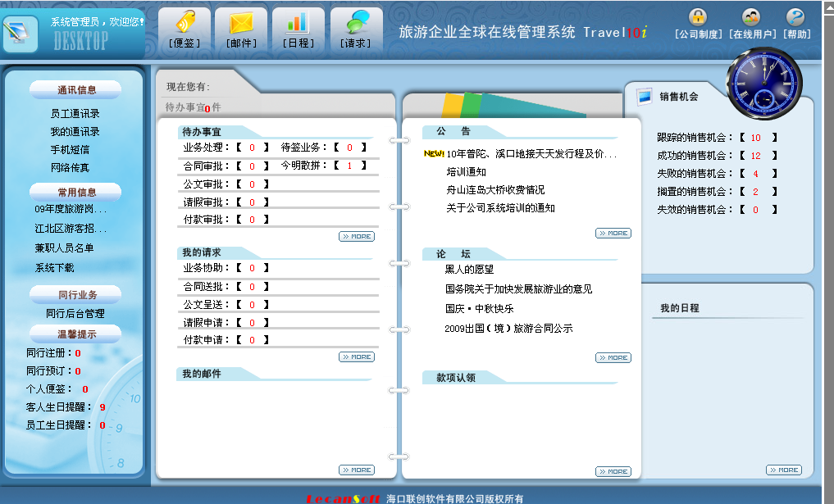Open the 邮件 mail envelope icon
This screenshot has width=834, height=504.
241,22
